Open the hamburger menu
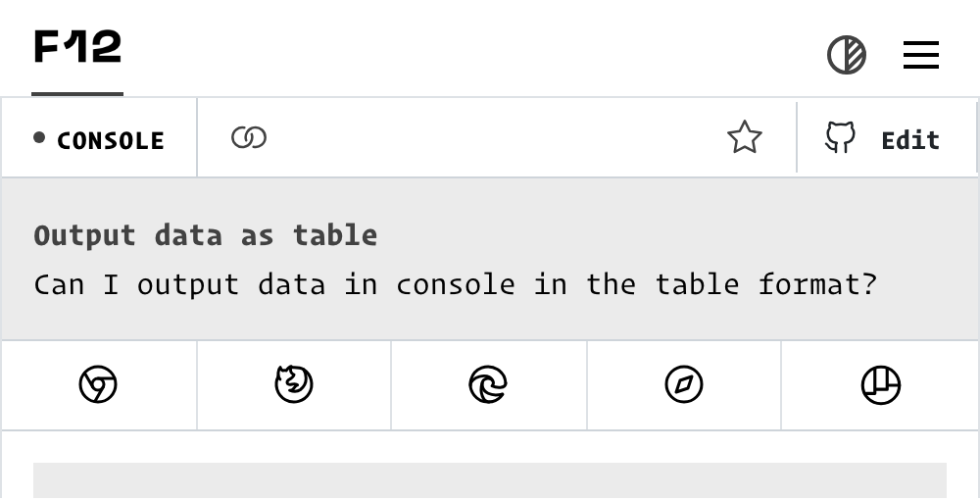This screenshot has width=980, height=500. 920,55
